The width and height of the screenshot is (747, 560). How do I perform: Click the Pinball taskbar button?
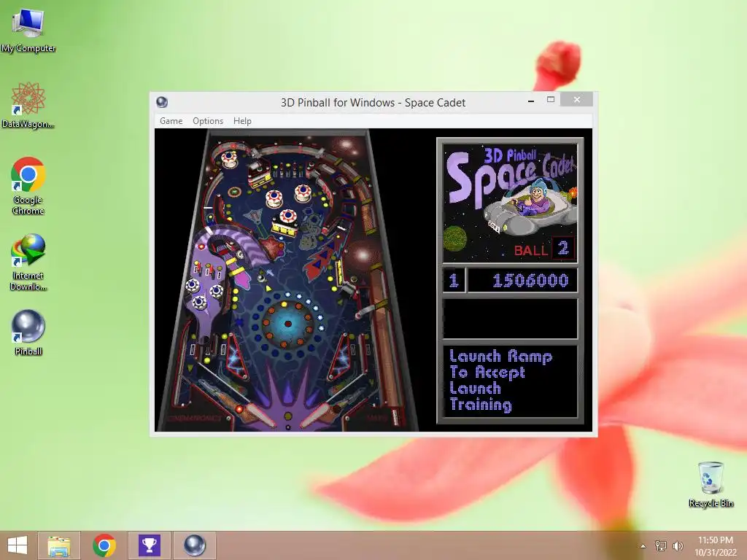[x=194, y=545]
